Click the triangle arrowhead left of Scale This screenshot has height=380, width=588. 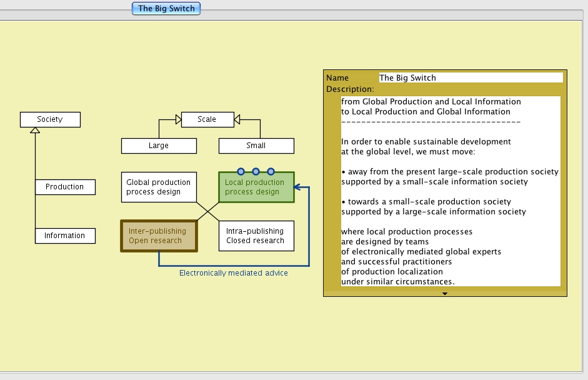(177, 119)
